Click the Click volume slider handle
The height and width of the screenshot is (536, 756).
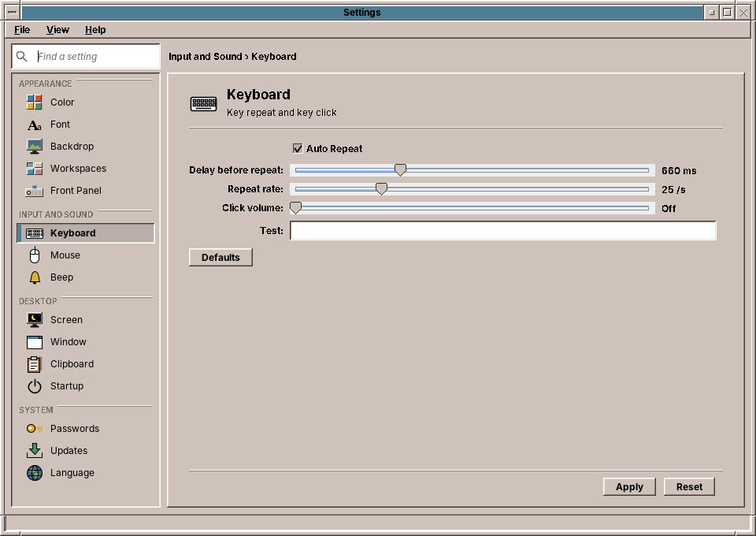[x=295, y=207]
